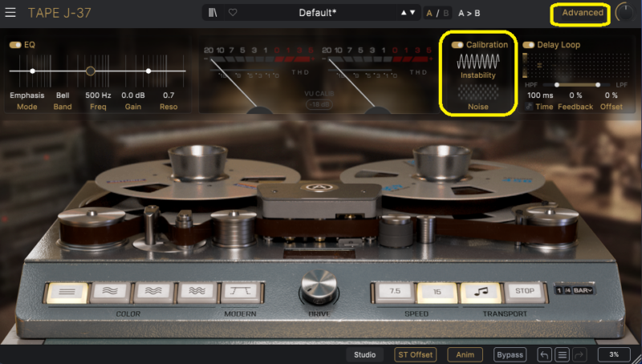Toggle the Delay Loop power switch
The image size is (642, 364).
pos(529,45)
